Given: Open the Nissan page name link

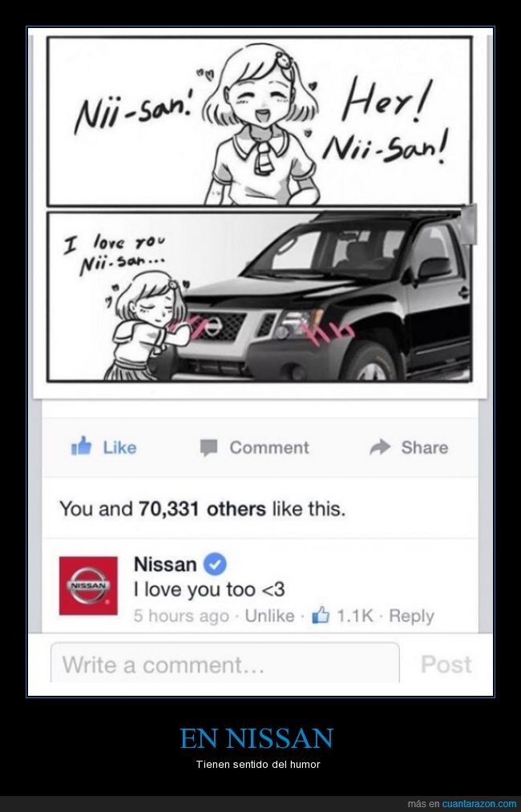Looking at the screenshot, I should pyautogui.click(x=165, y=564).
